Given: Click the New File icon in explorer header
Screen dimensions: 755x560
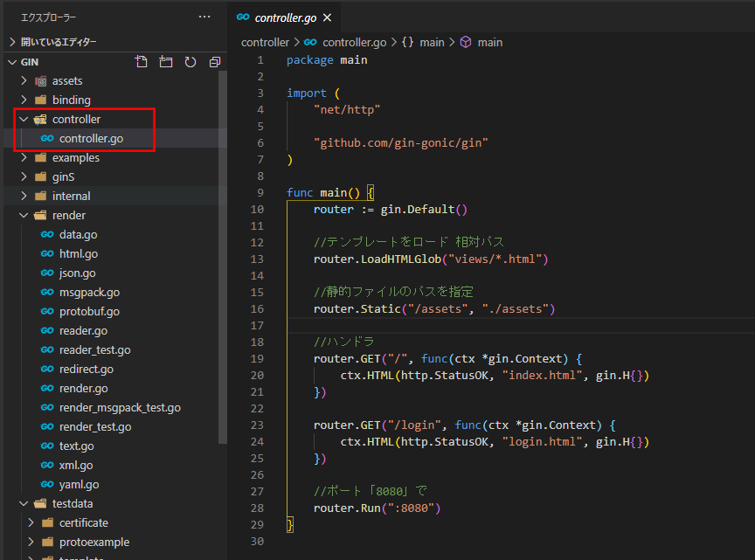Looking at the screenshot, I should (141, 62).
